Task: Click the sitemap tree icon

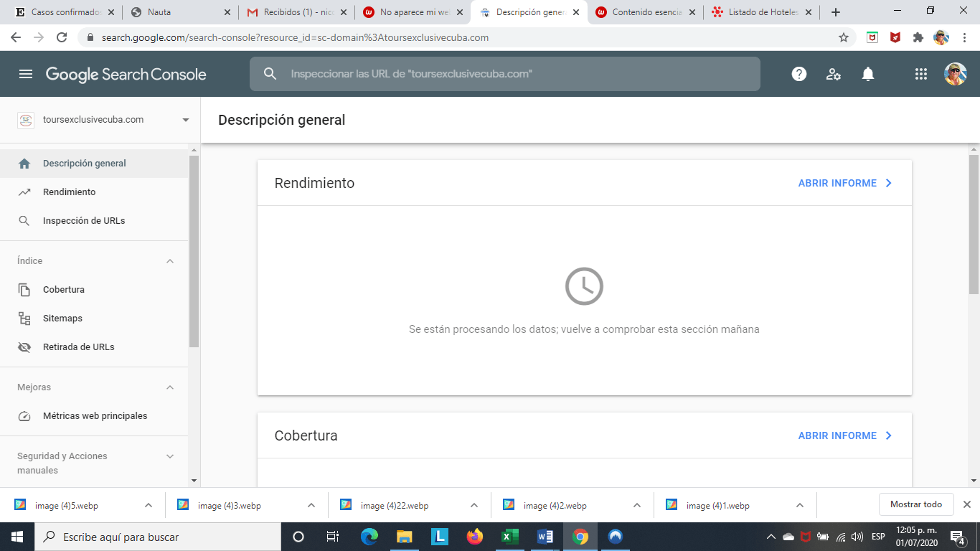Action: click(x=24, y=319)
